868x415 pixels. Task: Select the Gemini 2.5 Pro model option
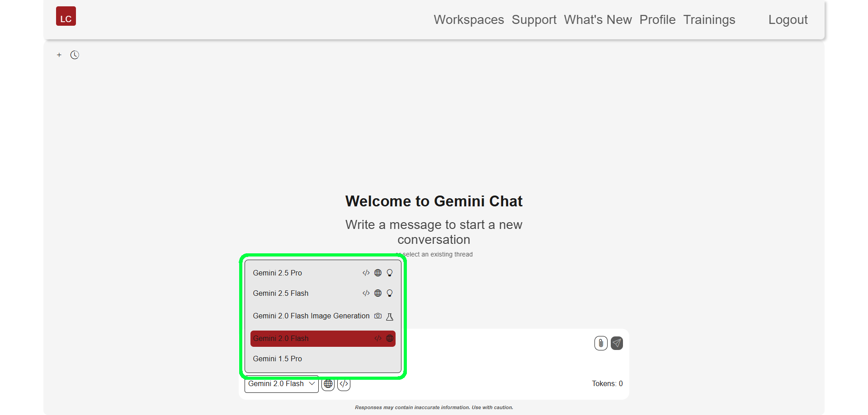click(x=323, y=273)
